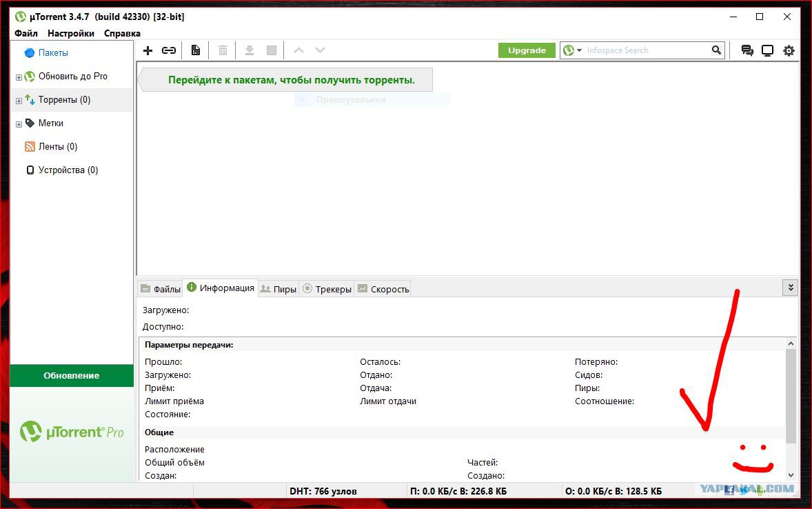The width and height of the screenshot is (812, 509).
Task: Click the remote monitor icon in toolbar
Action: click(x=767, y=50)
